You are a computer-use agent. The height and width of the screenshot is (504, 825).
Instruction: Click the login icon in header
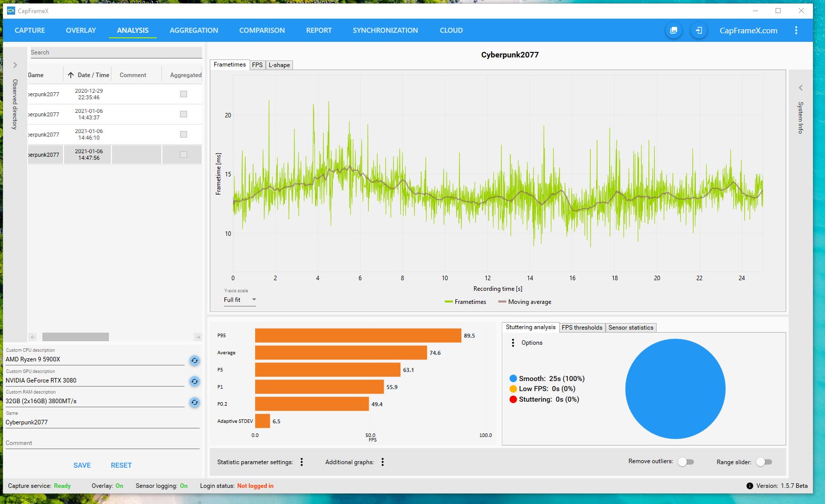click(x=698, y=30)
